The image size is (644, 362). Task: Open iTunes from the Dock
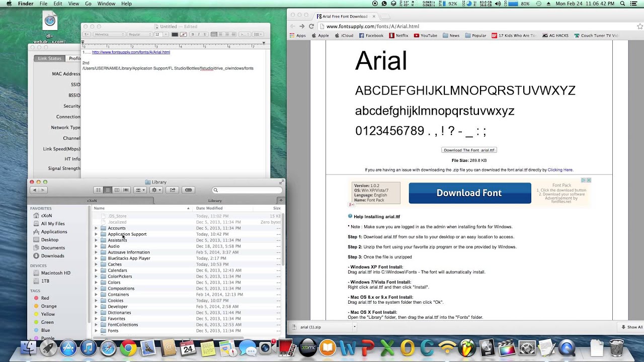[x=89, y=348]
